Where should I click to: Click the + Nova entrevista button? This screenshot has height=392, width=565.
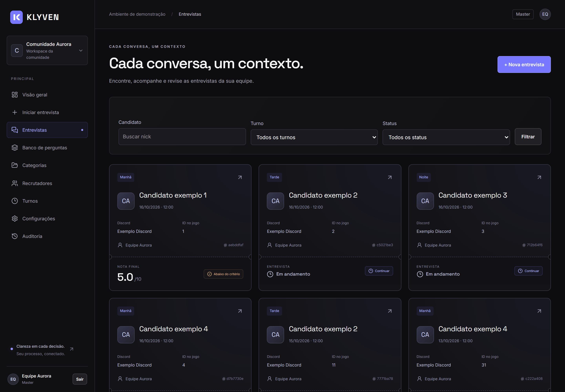click(524, 65)
